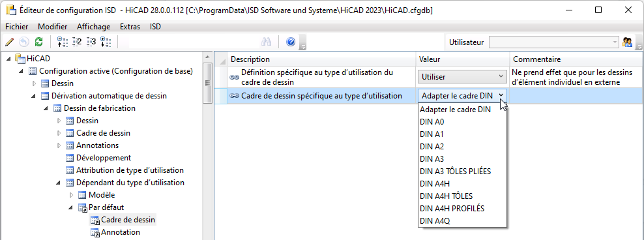Click the green refresh icon
Image resolution: width=644 pixels, height=240 pixels.
coord(38,42)
